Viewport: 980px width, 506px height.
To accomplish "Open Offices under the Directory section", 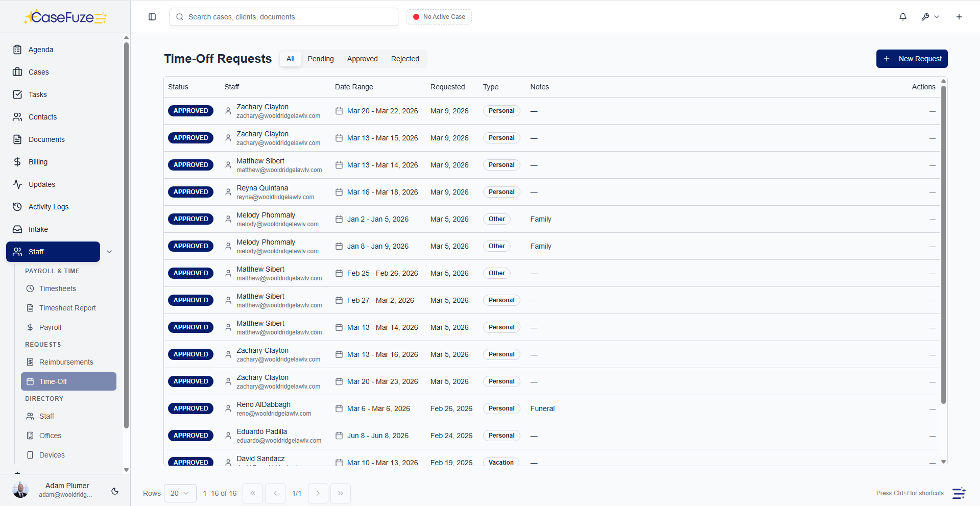I will tap(50, 436).
